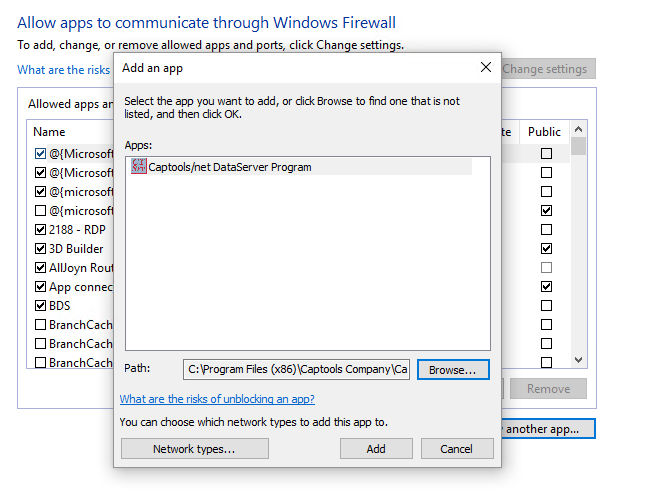Image resolution: width=652 pixels, height=490 pixels.
Task: Click the Public column header
Action: [545, 132]
